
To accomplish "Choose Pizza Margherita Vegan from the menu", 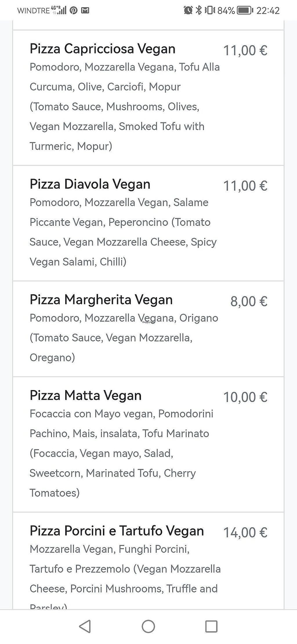I will 101,300.
